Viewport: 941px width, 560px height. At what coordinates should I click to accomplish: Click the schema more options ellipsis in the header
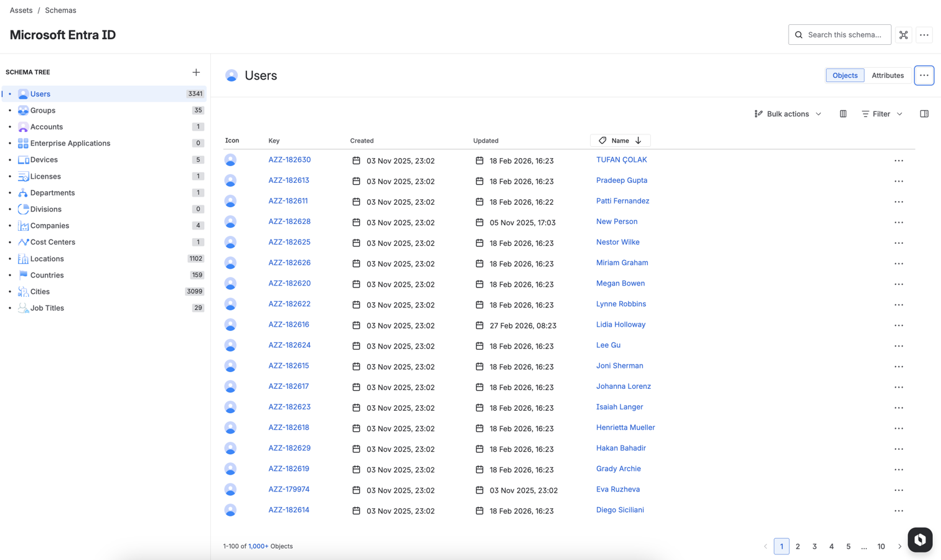pyautogui.click(x=924, y=35)
